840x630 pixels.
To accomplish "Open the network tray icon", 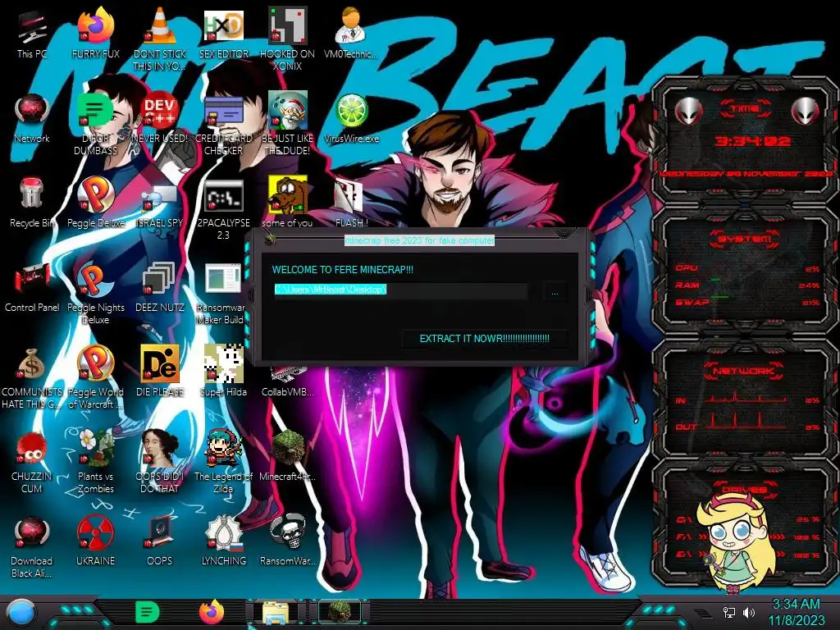I will click(729, 612).
